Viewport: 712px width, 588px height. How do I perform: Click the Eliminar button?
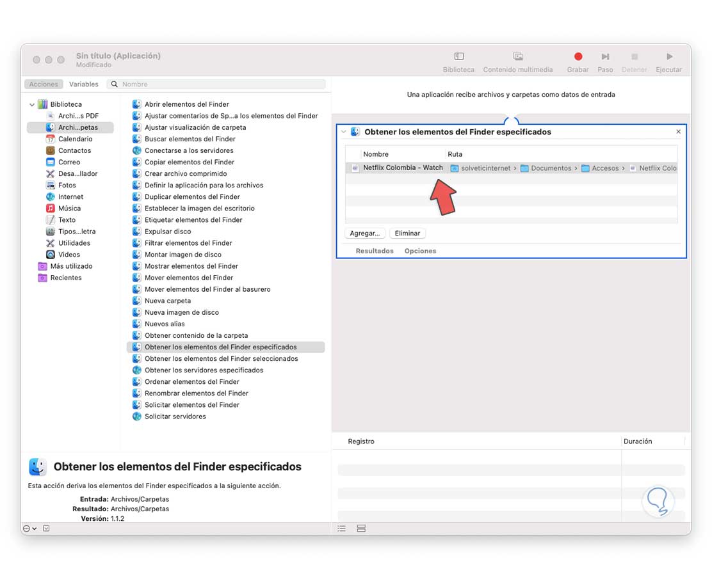[407, 233]
